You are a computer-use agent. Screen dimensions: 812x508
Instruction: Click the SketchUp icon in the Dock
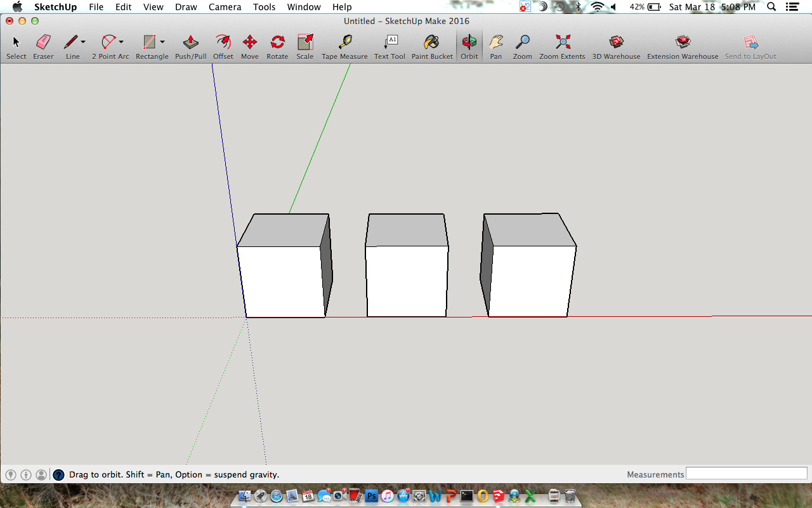[x=498, y=496]
